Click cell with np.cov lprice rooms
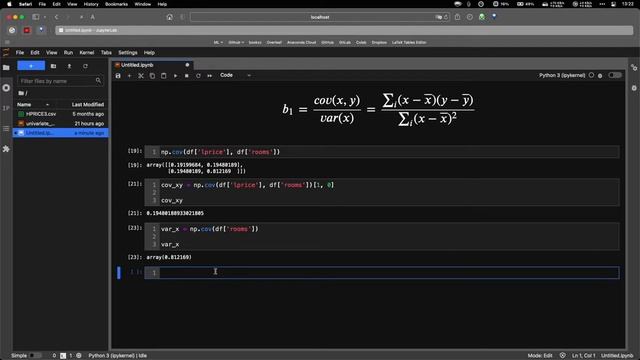Viewport: 640px width, 360px height. pos(382,152)
